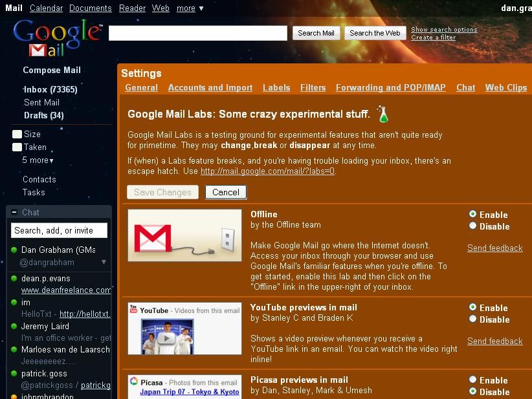
Task: Click the Cancel button
Action: click(226, 192)
